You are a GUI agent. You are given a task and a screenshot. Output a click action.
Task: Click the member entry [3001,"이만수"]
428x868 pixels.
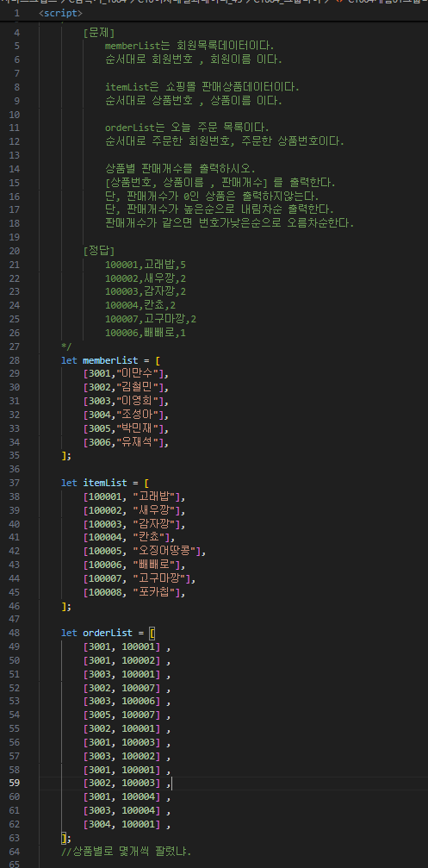click(x=126, y=373)
